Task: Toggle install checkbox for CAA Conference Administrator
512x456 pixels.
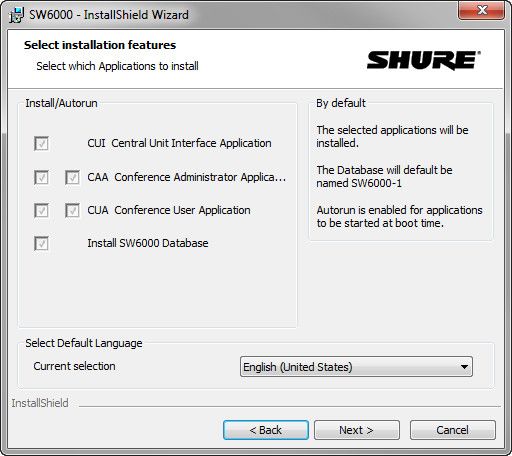Action: pyautogui.click(x=41, y=177)
